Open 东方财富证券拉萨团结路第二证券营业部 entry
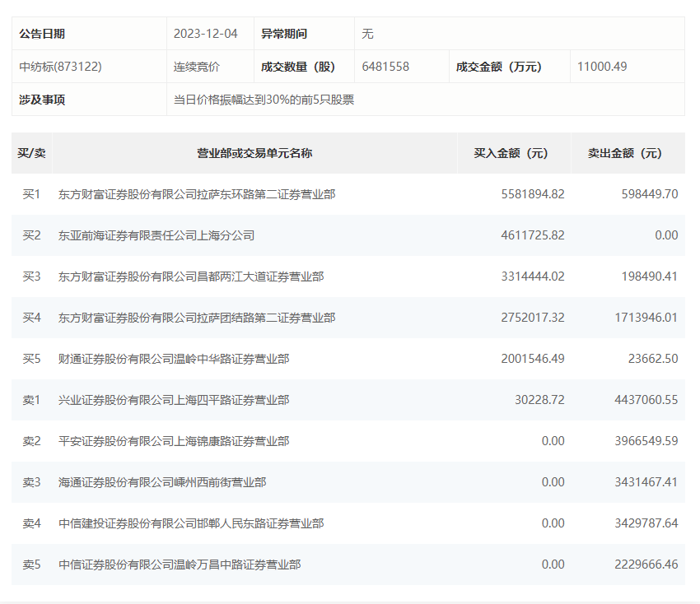 [x=197, y=318]
